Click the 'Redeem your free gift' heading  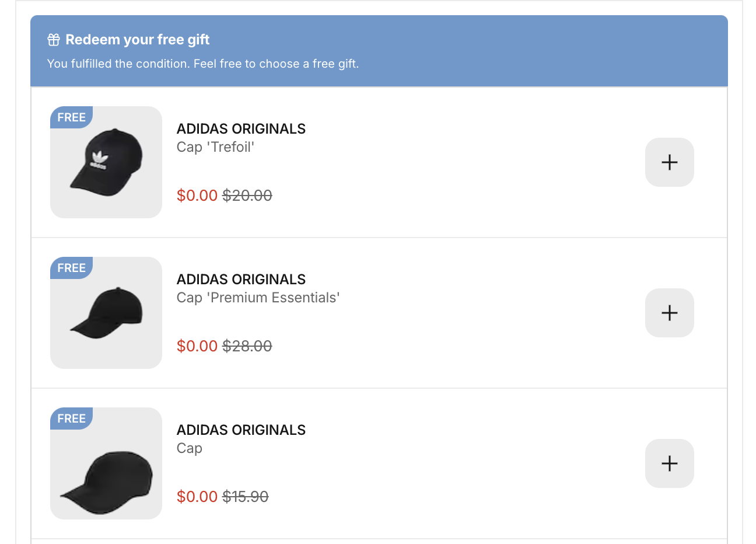(137, 40)
